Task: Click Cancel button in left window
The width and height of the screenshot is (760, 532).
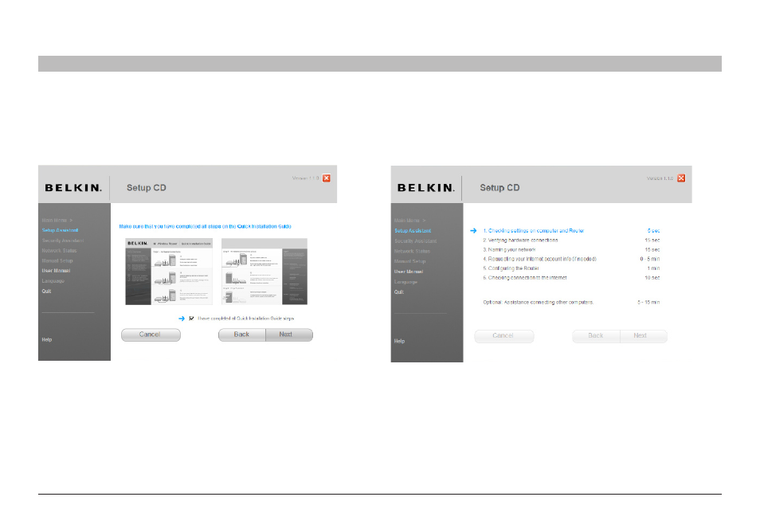Action: [x=151, y=334]
